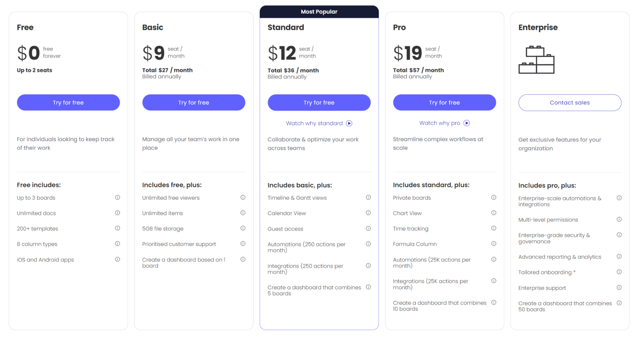This screenshot has height=339, width=644.
Task: Open info for Unlimited free viewers
Action: click(x=243, y=198)
